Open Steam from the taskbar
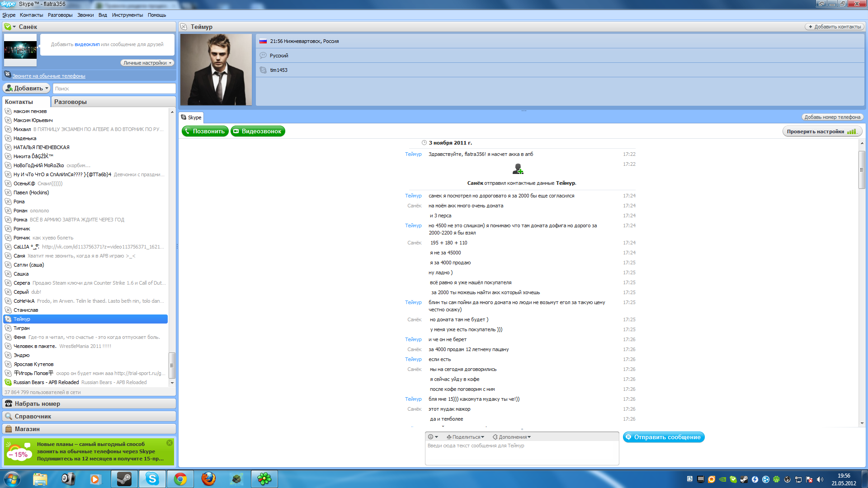This screenshot has width=868, height=488. point(124,479)
